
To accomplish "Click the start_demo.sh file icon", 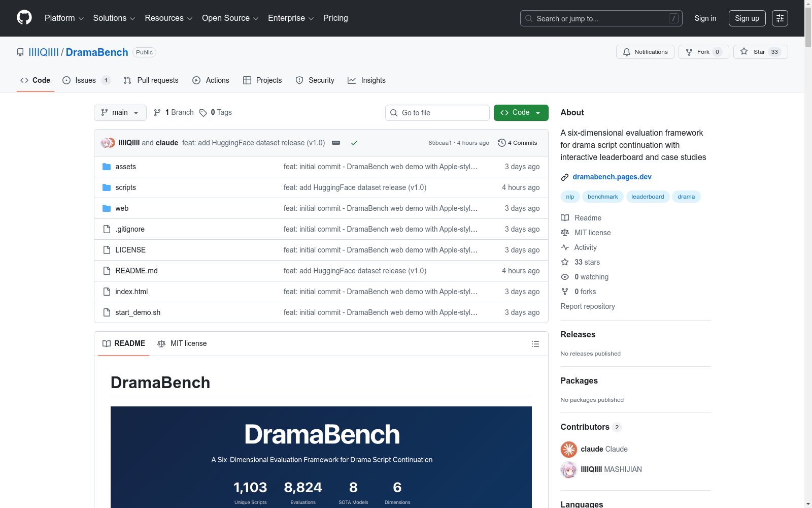I will tap(107, 312).
